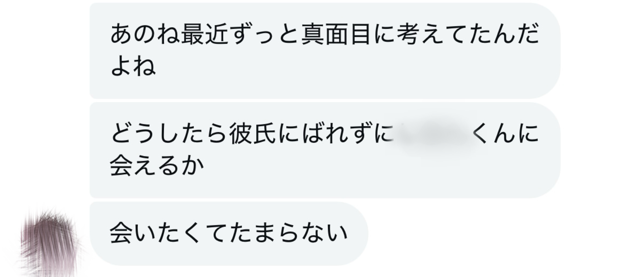Screen dimensions: 644x277
Task: Select the message beginning with あのね最近
Action: click(x=325, y=51)
